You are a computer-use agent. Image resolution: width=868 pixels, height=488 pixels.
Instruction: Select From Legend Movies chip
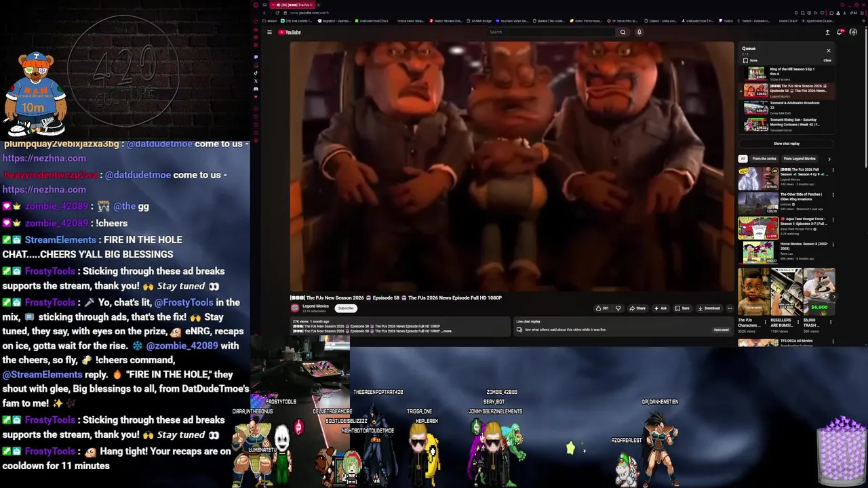800,159
